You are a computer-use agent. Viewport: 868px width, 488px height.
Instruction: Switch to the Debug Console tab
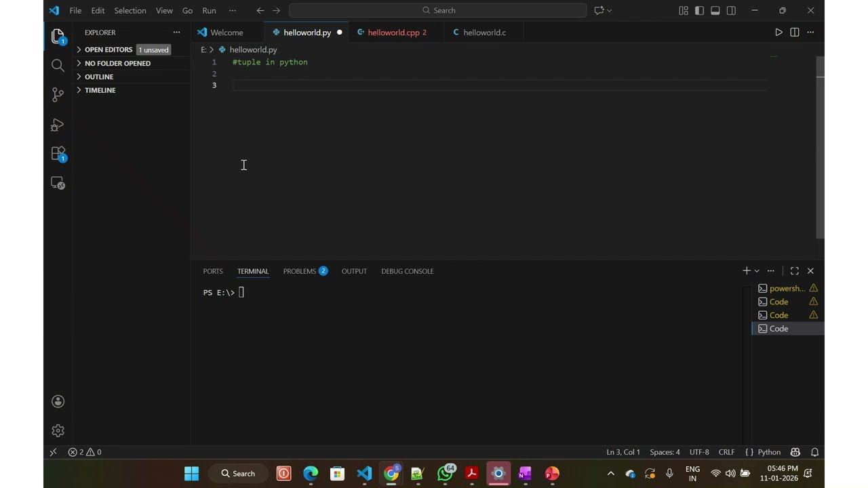[x=407, y=271]
